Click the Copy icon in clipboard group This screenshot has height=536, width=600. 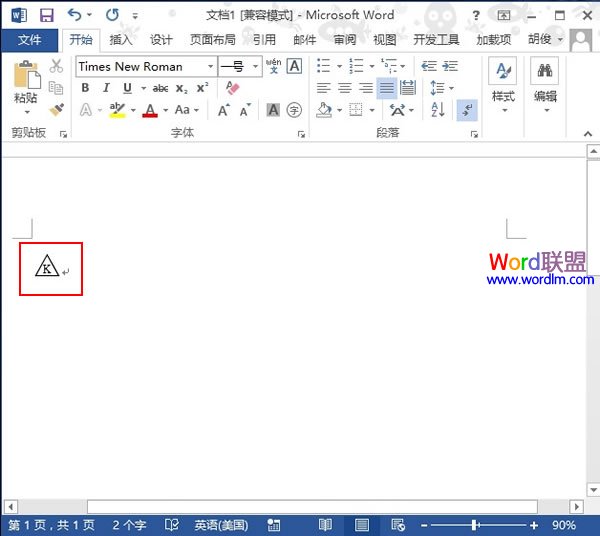[56, 88]
